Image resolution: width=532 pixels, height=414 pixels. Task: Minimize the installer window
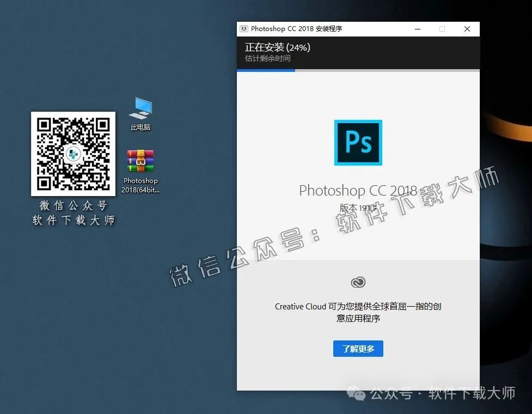tap(417, 28)
